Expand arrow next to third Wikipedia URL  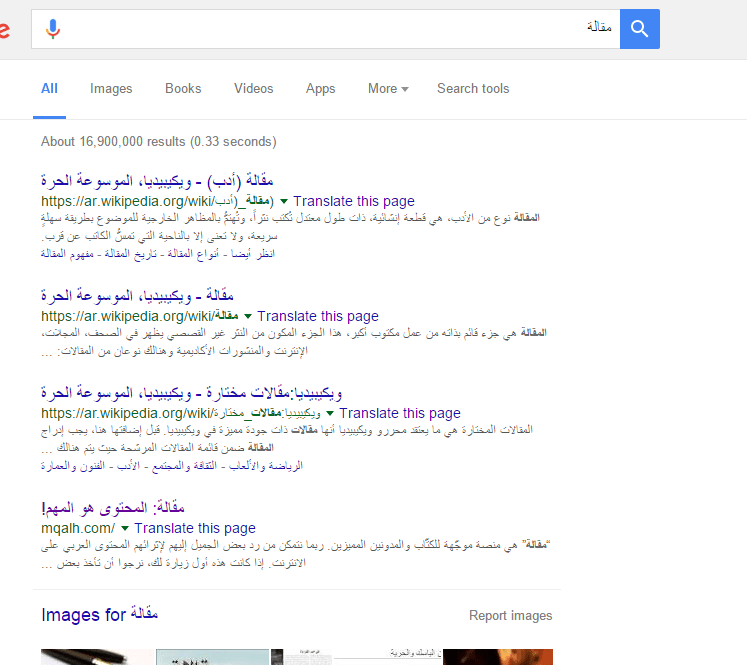(x=330, y=413)
